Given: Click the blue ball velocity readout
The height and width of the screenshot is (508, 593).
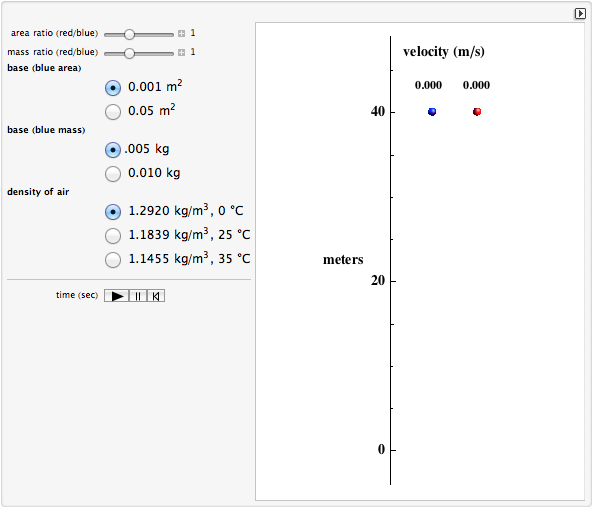Looking at the screenshot, I should pos(428,85).
